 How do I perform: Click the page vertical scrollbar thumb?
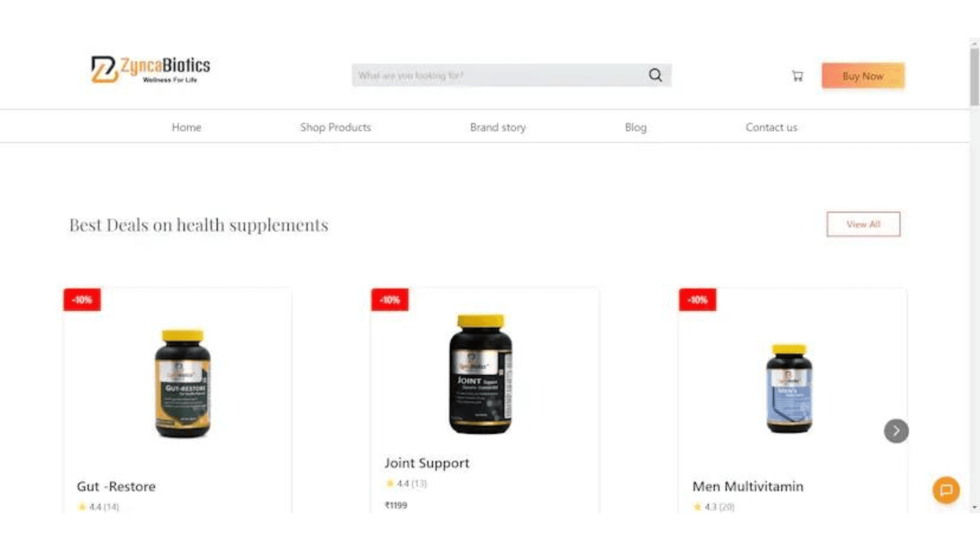[974, 77]
